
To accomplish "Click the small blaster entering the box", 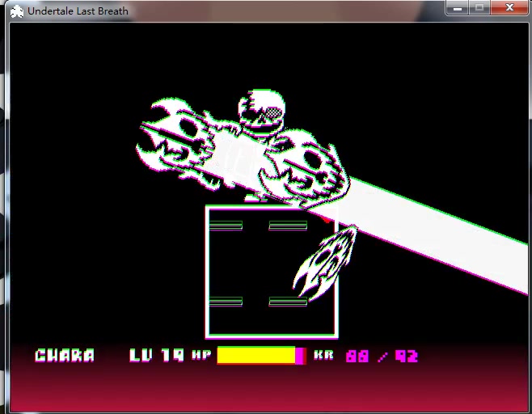I will click(x=325, y=264).
